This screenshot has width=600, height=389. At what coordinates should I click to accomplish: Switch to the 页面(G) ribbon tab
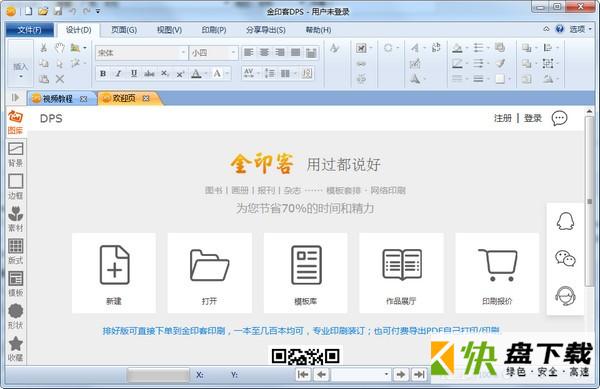[124, 30]
